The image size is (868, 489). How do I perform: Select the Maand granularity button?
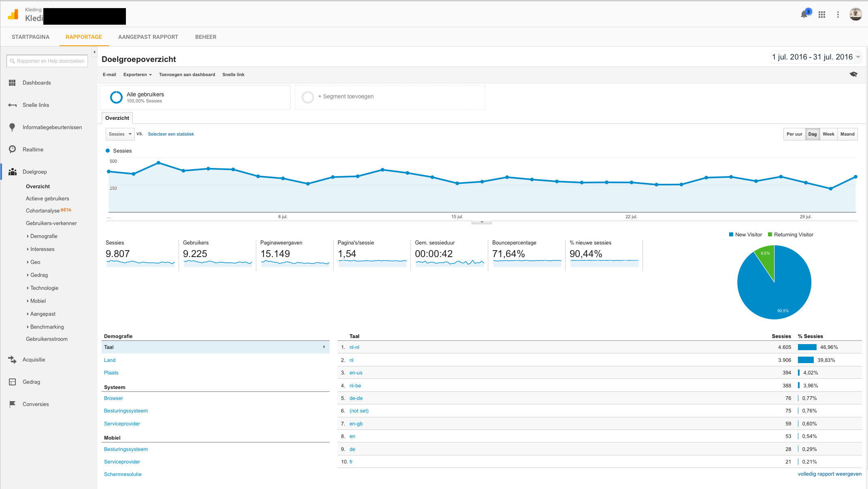(x=847, y=134)
